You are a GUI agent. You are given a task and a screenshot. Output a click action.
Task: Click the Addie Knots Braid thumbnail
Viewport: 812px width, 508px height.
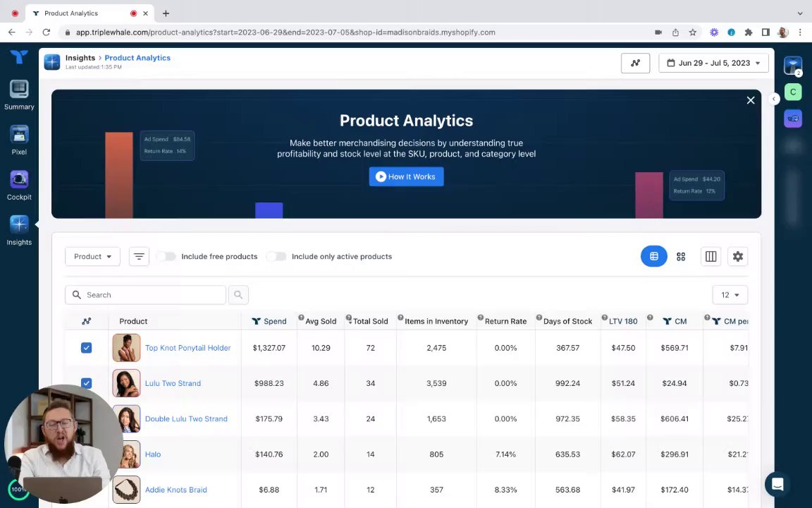click(x=126, y=490)
